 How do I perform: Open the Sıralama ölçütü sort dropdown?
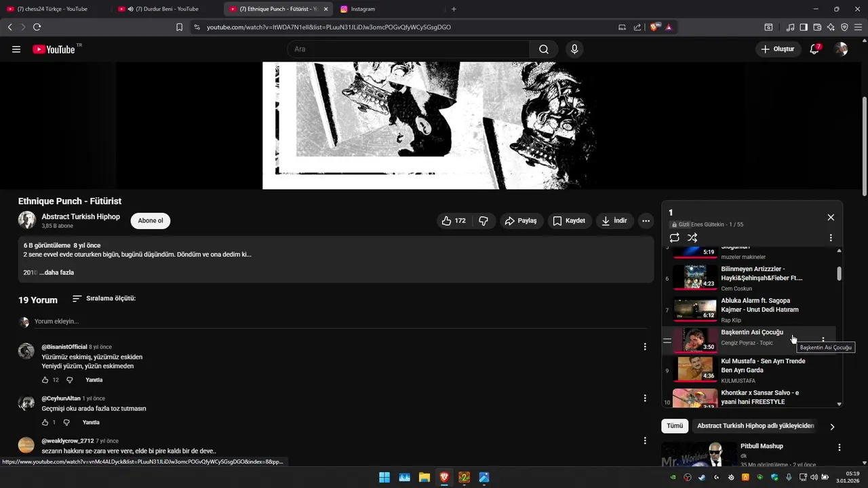[x=104, y=298]
